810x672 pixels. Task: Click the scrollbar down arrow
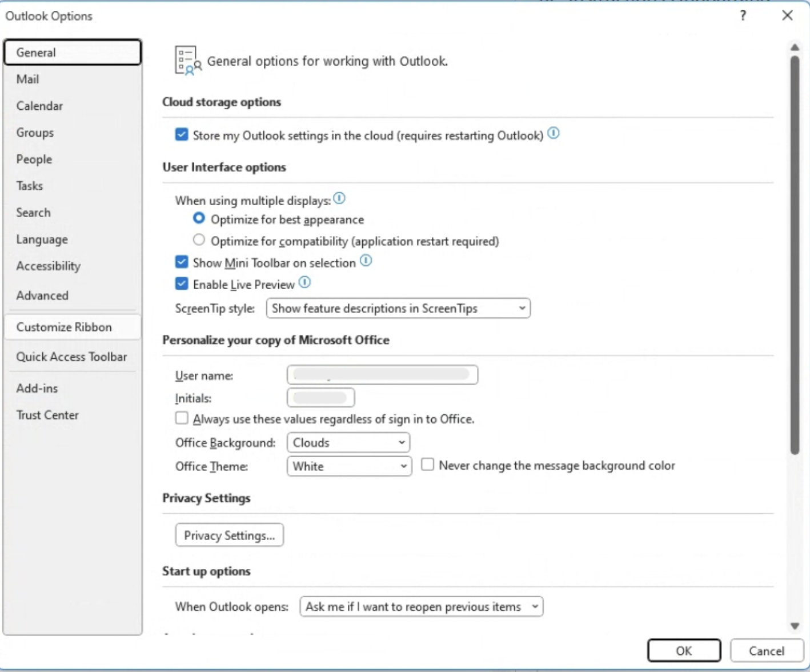click(795, 626)
